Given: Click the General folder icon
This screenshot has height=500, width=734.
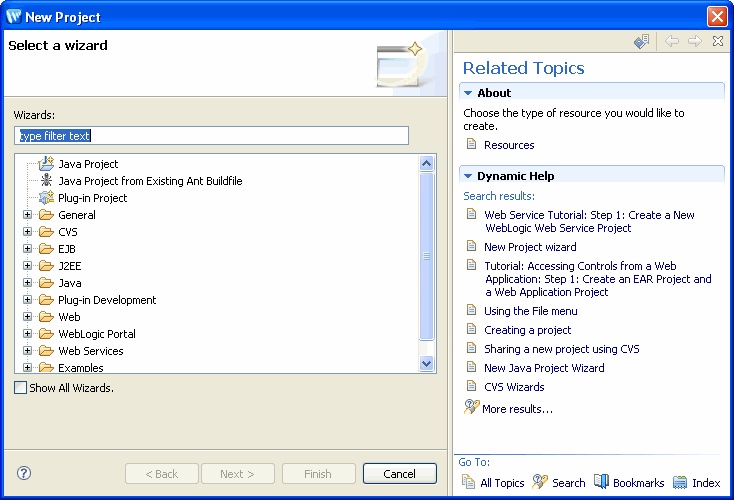Looking at the screenshot, I should click(46, 215).
